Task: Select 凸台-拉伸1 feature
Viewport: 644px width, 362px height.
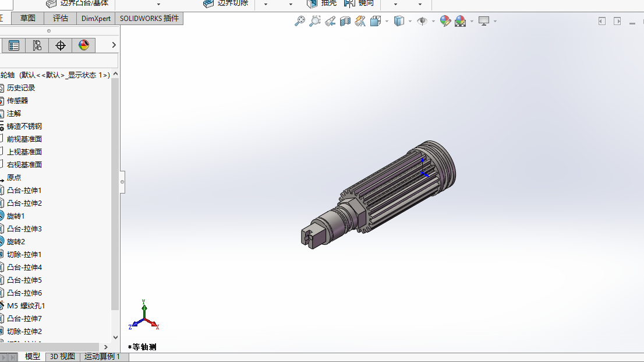Action: click(x=24, y=191)
